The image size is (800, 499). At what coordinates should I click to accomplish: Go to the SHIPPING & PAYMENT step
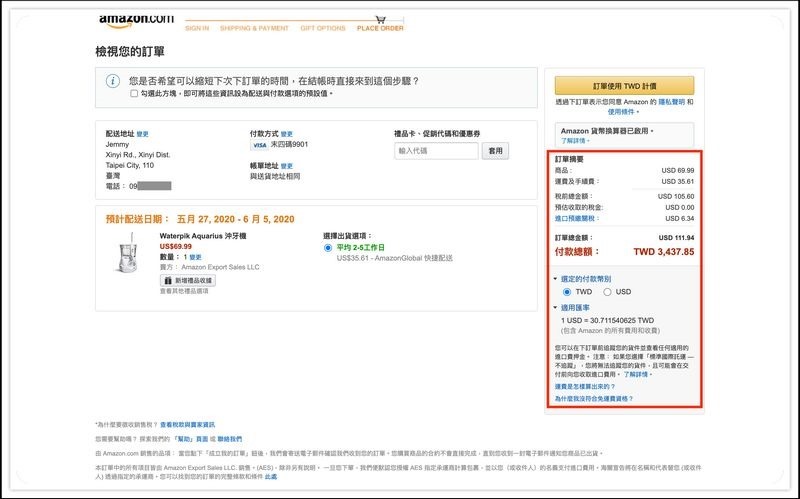coord(254,28)
